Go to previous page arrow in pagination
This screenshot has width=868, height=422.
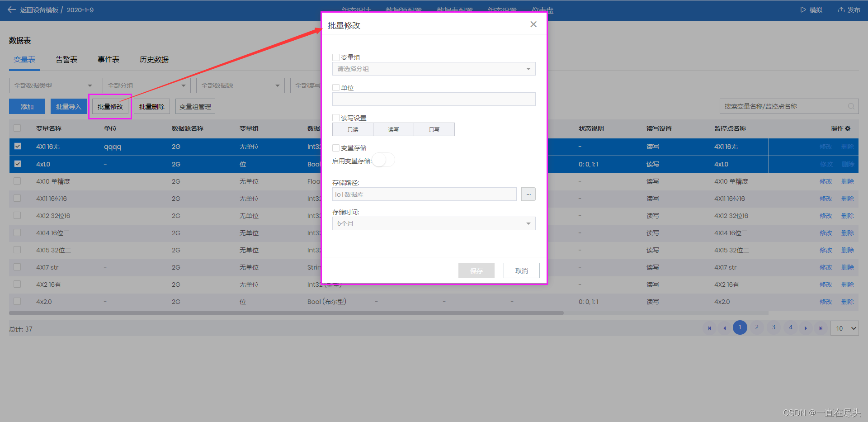click(725, 328)
